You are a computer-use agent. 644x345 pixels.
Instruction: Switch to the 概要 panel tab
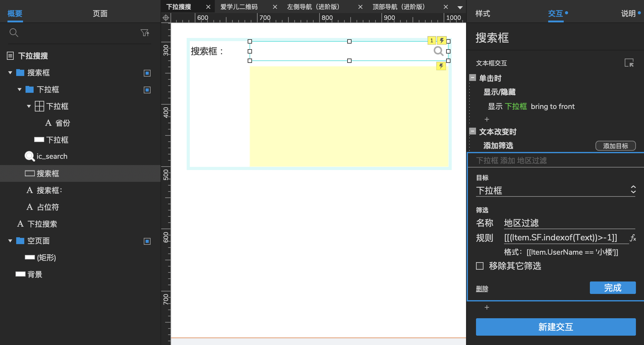click(x=15, y=13)
